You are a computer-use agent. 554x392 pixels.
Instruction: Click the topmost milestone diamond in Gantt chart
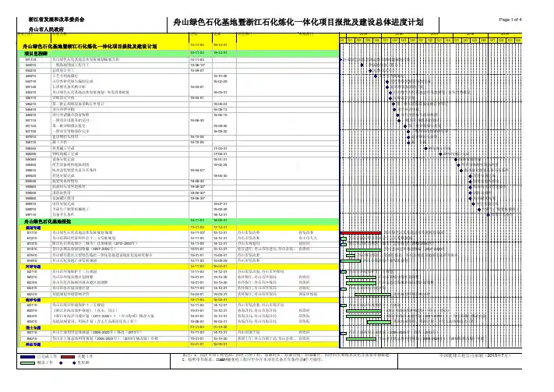[x=341, y=58]
